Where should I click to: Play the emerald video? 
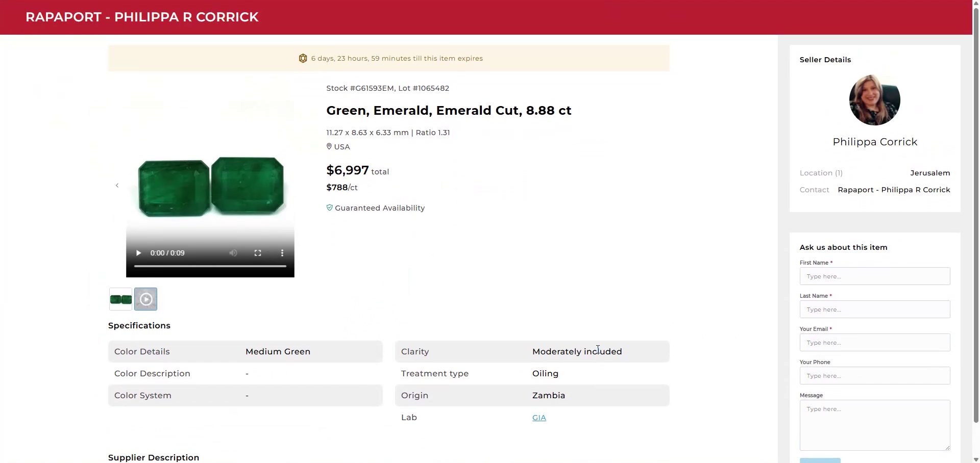pyautogui.click(x=138, y=253)
